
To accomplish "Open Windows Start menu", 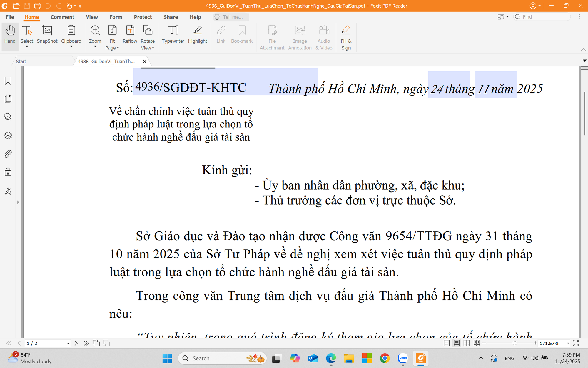I will coord(167,358).
